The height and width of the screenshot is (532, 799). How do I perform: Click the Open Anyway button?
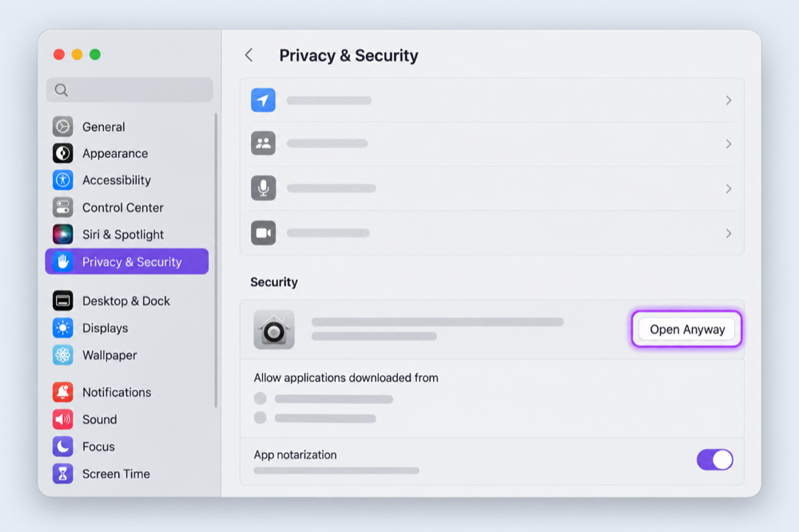coord(687,329)
